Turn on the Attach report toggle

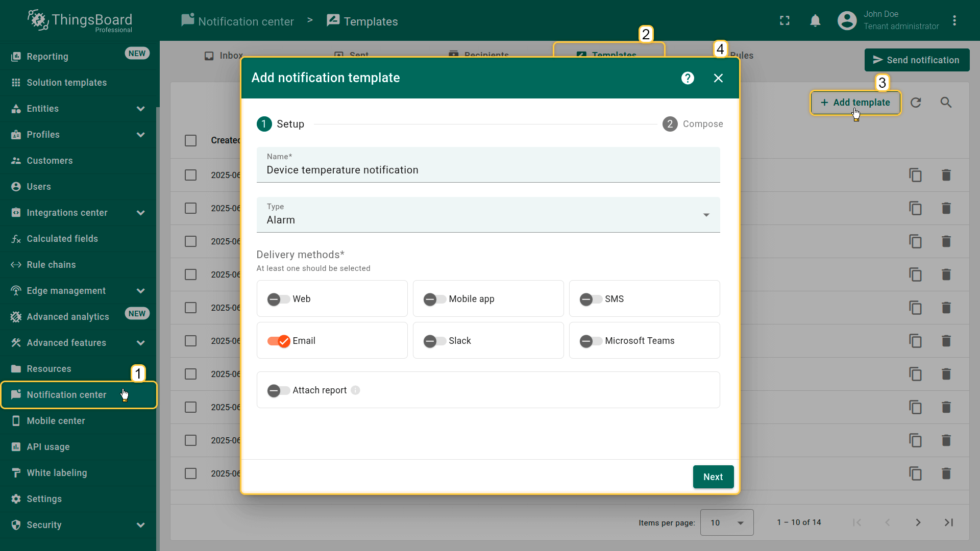click(278, 390)
